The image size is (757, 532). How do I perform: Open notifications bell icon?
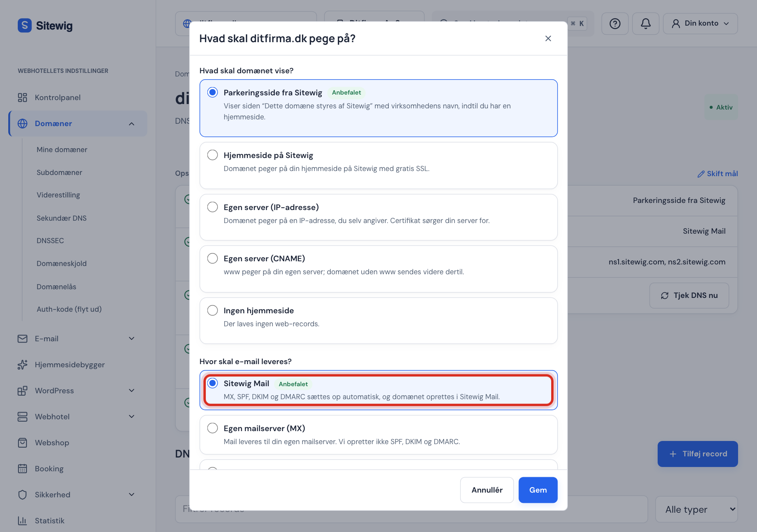point(645,24)
